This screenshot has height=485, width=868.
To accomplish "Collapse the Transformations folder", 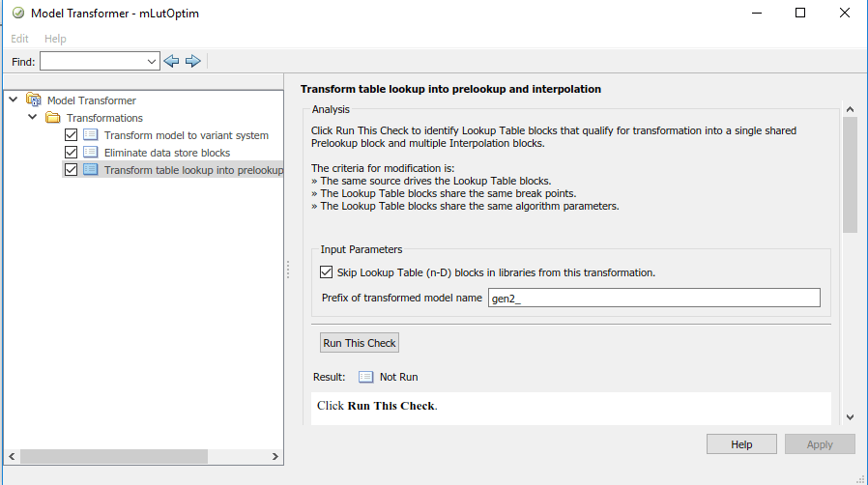I will coord(33,117).
